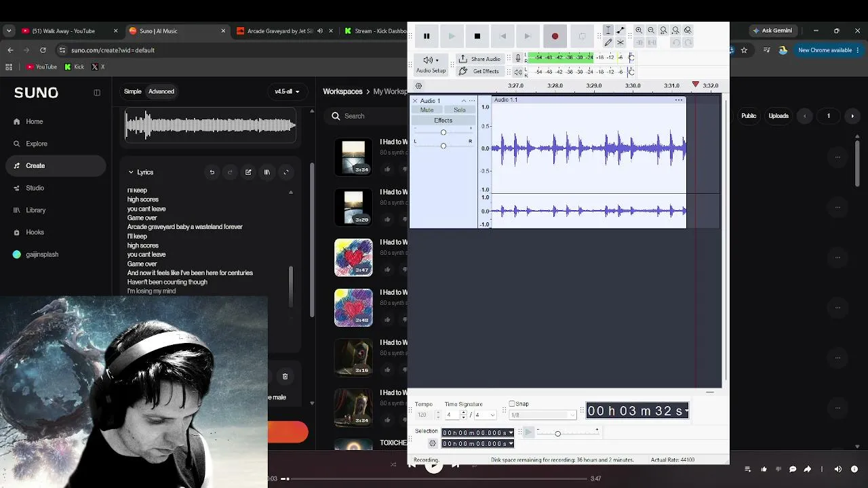The width and height of the screenshot is (868, 488).
Task: Select the Audacity Envelope tool
Action: pos(620,30)
